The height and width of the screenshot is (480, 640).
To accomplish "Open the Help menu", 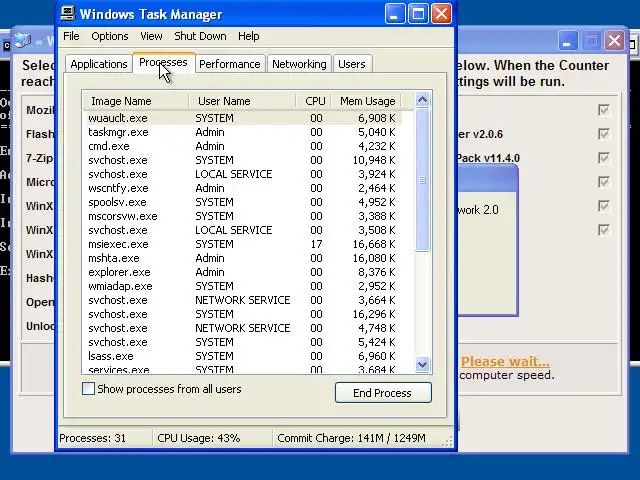I will point(249,36).
